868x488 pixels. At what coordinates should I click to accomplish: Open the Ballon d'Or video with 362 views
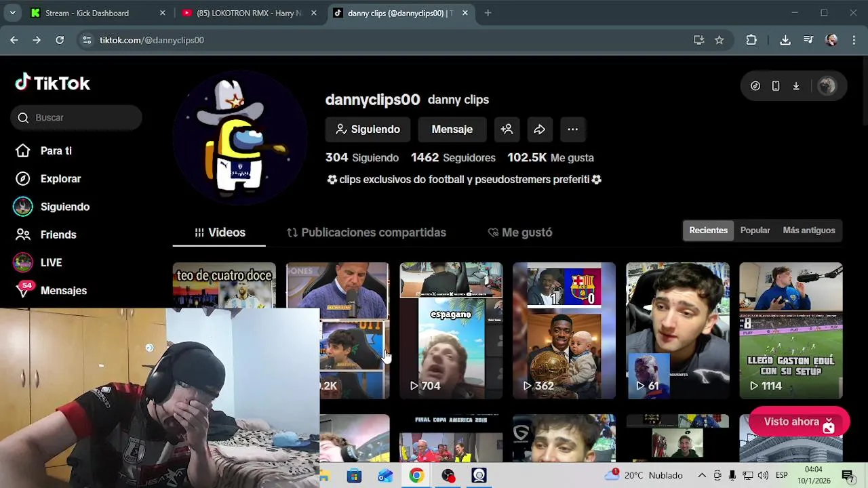coord(564,331)
